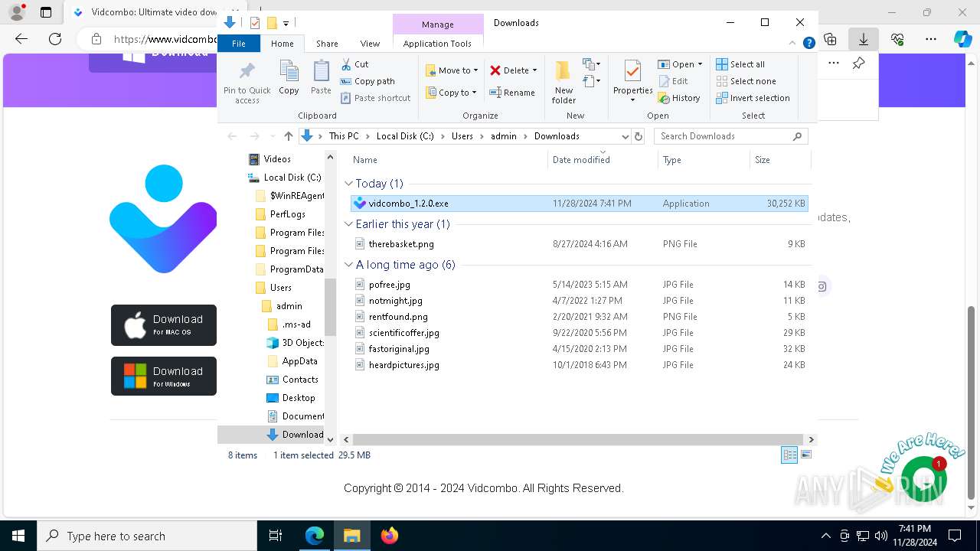The image size is (980, 551).
Task: Click the Windows search box
Action: 147,536
